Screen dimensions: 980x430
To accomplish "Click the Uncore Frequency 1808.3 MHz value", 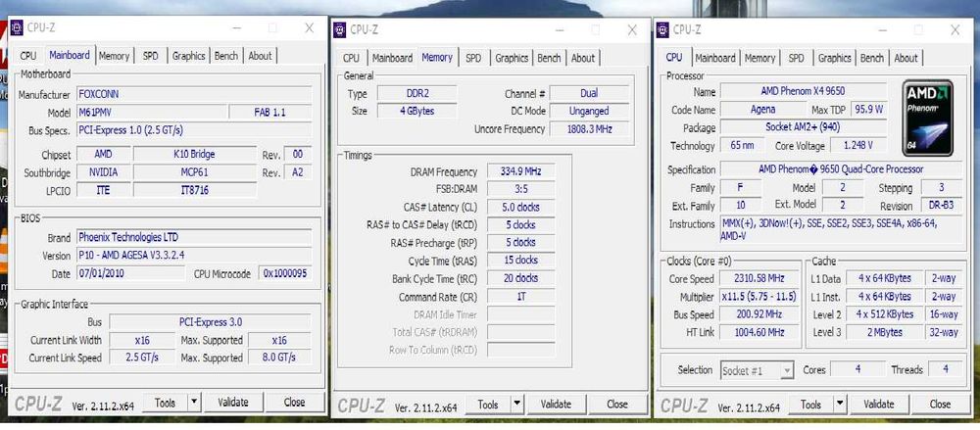I will (589, 129).
